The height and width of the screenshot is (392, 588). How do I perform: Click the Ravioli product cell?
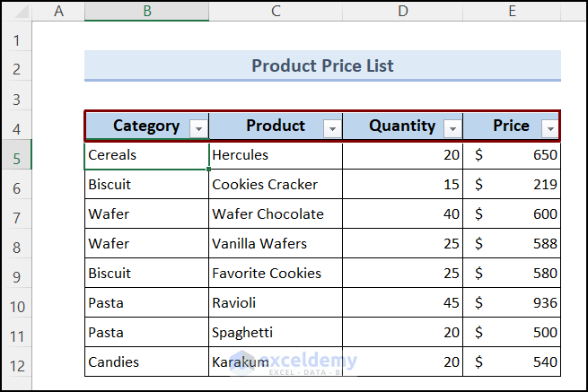[276, 303]
